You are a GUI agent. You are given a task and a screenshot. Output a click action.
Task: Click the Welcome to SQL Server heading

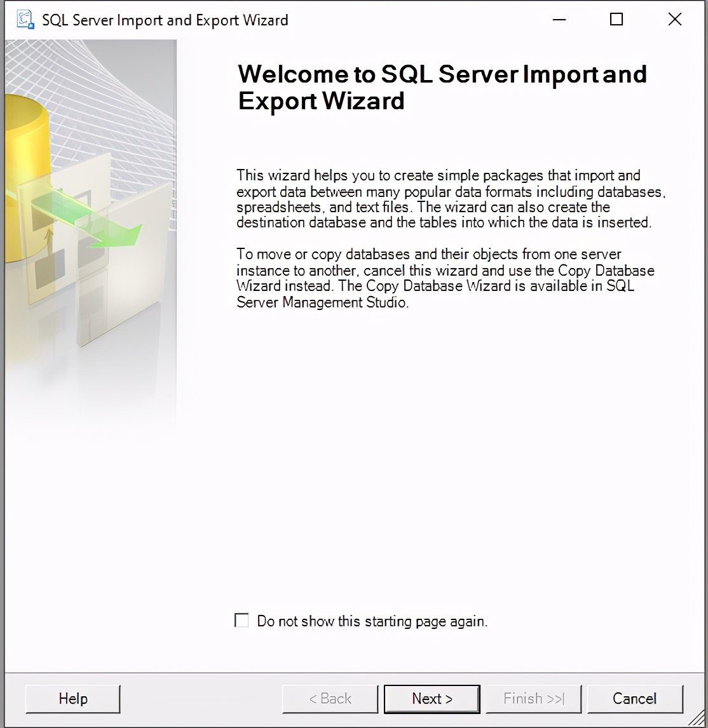tap(442, 87)
